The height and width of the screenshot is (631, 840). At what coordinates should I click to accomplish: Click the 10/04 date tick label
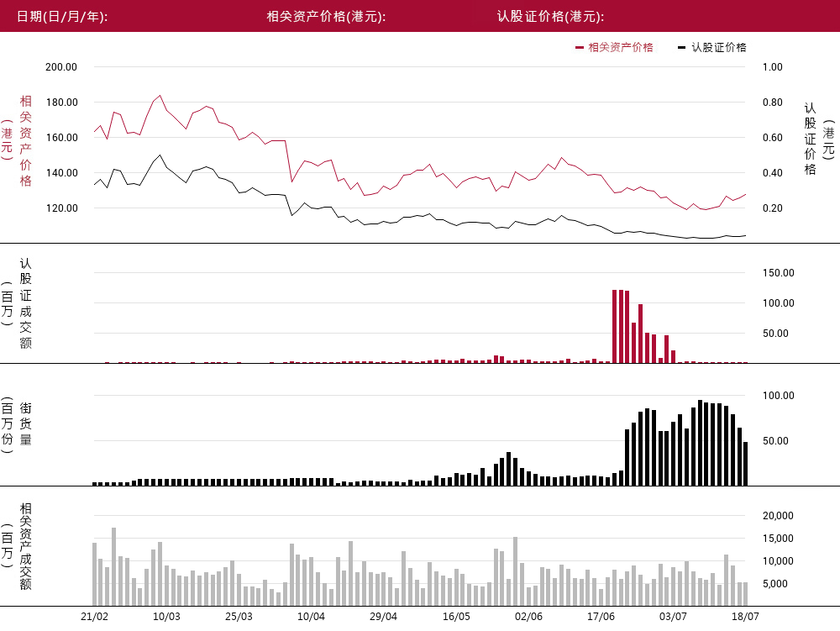coord(312,617)
